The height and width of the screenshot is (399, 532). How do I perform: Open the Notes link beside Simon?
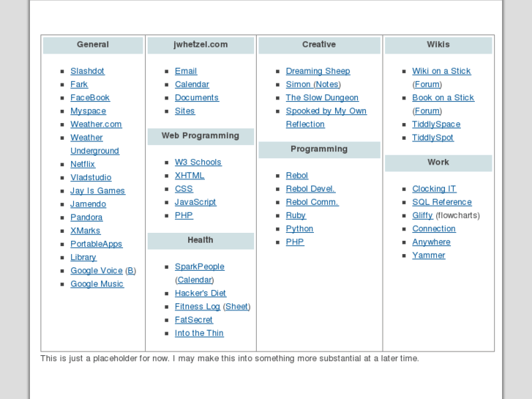327,84
